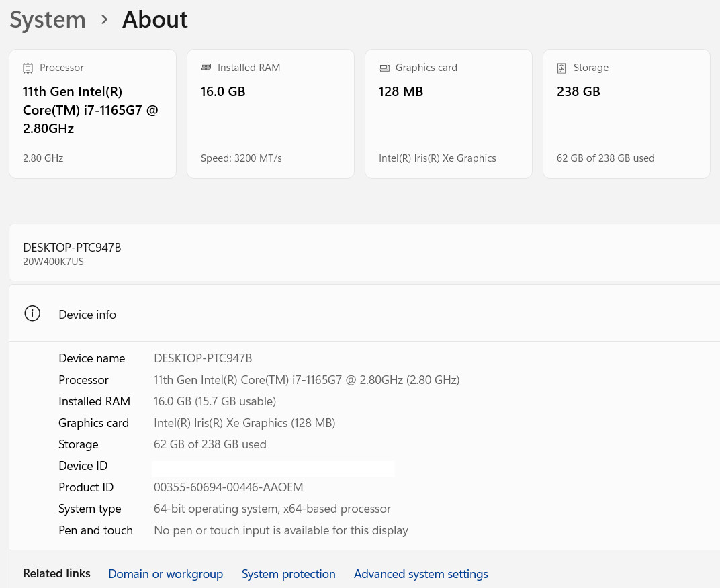Click the DESKTOP-PTC947B name header card
Image resolution: width=720 pixels, height=588 pixels.
[x=365, y=252]
